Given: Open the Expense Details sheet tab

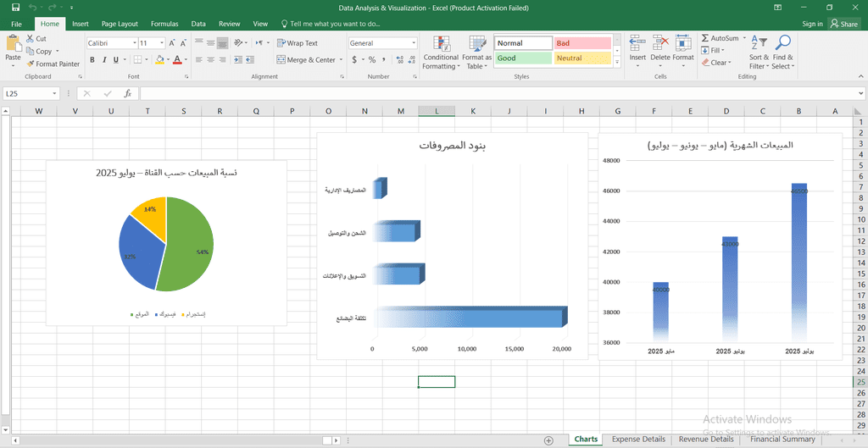Looking at the screenshot, I should (x=637, y=440).
